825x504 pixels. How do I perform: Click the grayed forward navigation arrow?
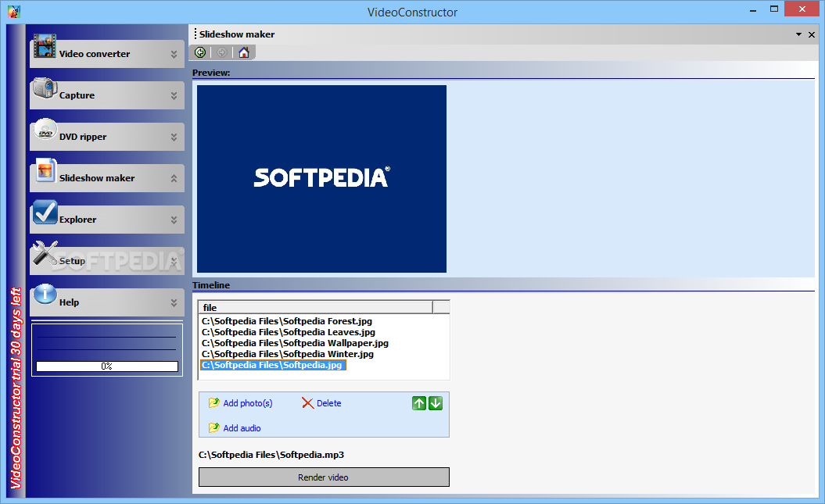(222, 52)
